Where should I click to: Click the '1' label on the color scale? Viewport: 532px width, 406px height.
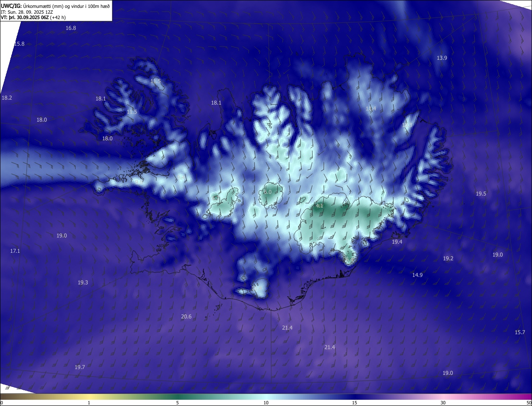[x=89, y=403]
